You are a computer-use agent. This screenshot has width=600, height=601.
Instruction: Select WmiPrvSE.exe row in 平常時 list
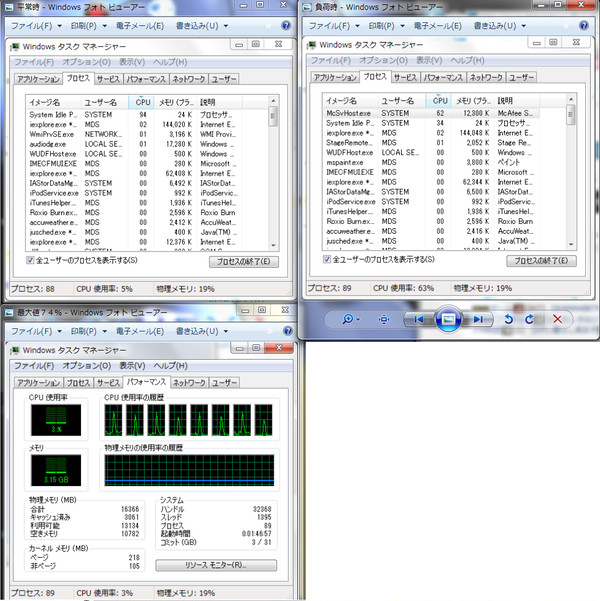pyautogui.click(x=134, y=134)
